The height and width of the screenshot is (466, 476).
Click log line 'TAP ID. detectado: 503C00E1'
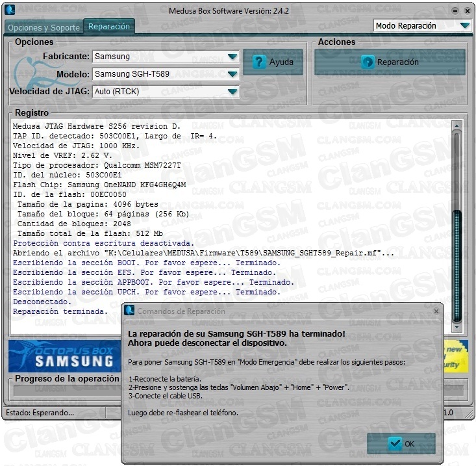tap(115, 136)
